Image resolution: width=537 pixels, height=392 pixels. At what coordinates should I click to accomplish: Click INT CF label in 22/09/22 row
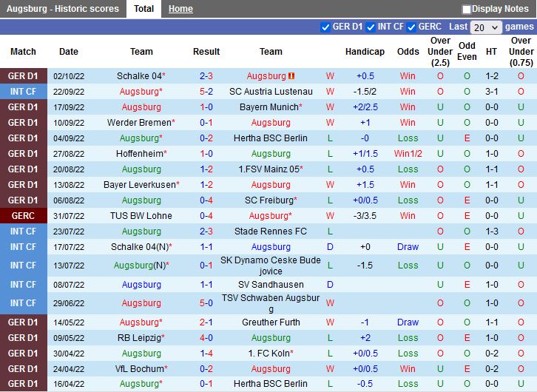tap(23, 92)
